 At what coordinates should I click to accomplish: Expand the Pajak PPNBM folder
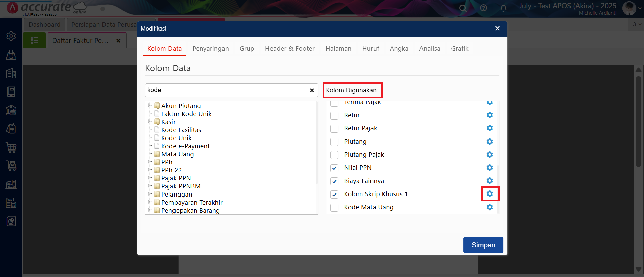click(x=150, y=186)
